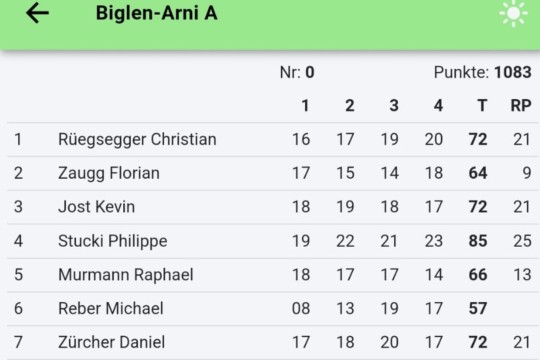Click Stucki Philippe's total of 85

[478, 241]
